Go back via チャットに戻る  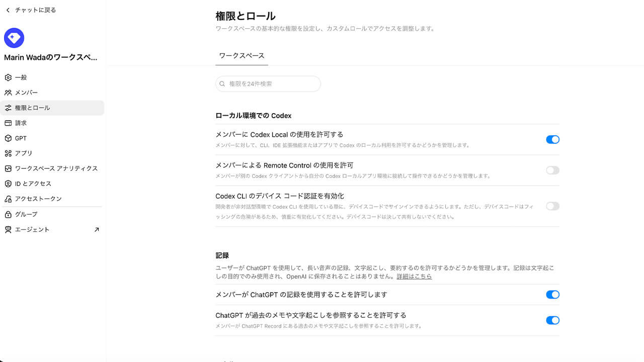pyautogui.click(x=31, y=10)
